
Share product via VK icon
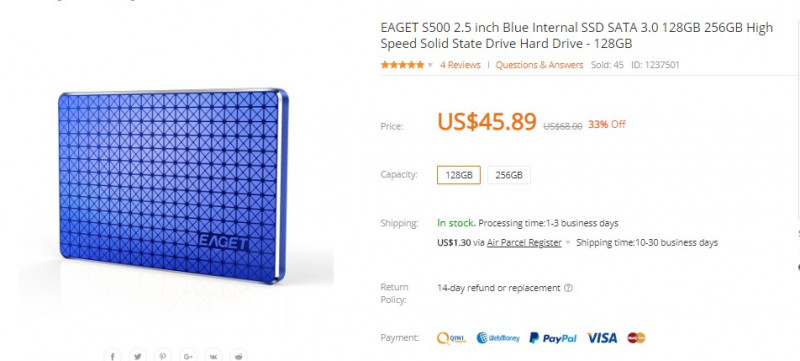coord(213,356)
